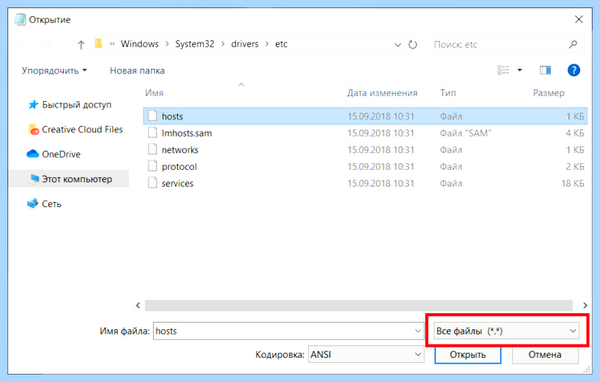This screenshot has width=600, height=382.
Task: Sort by the Имя column header
Action: [x=154, y=93]
